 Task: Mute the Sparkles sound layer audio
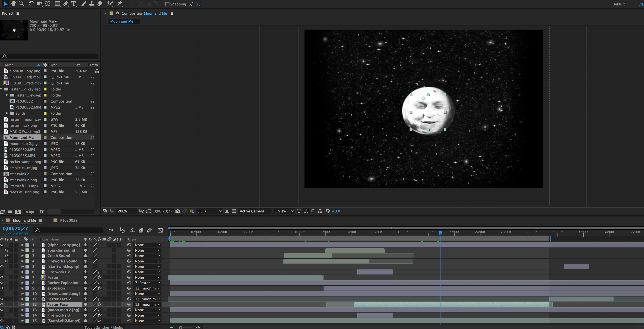7,250
